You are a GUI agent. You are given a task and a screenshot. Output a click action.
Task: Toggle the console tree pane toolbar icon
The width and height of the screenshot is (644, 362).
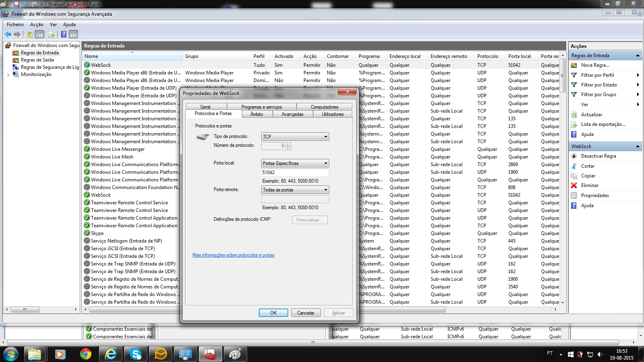click(x=39, y=35)
